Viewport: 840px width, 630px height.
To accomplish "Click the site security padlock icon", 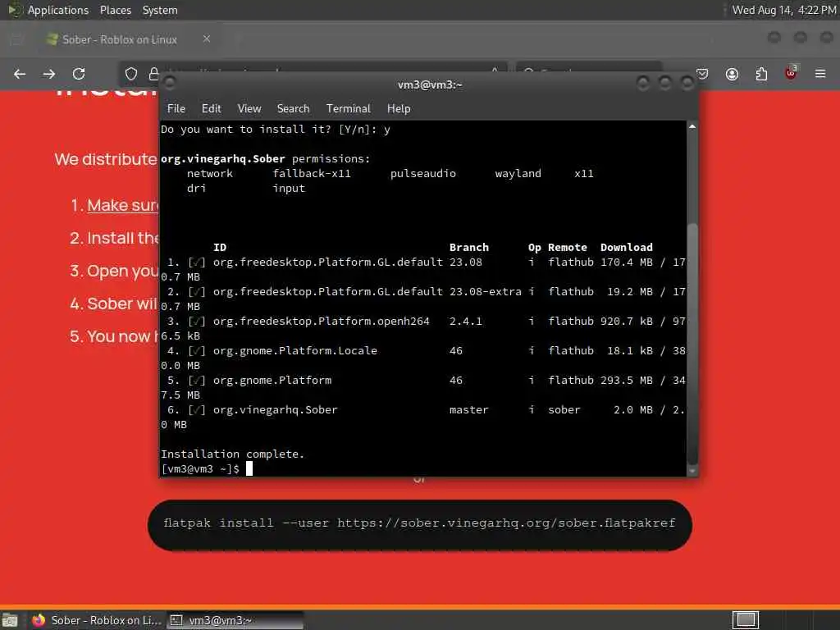I will tap(153, 74).
